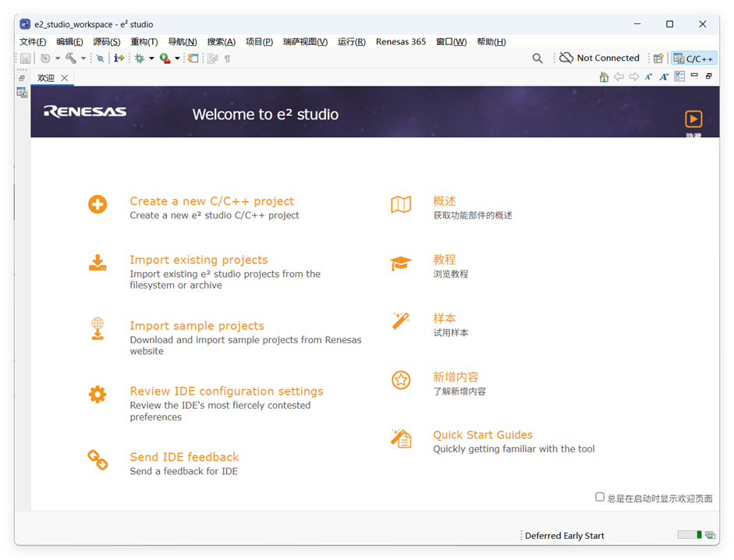The height and width of the screenshot is (560, 734).
Task: Open the 样本 samples link
Action: [445, 318]
